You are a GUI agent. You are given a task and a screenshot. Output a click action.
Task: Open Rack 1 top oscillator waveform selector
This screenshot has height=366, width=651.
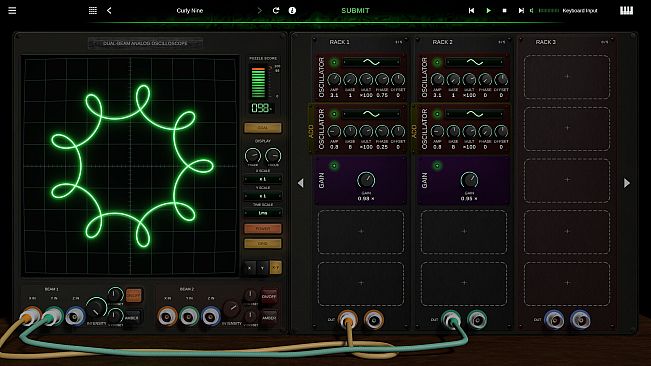[x=372, y=63]
